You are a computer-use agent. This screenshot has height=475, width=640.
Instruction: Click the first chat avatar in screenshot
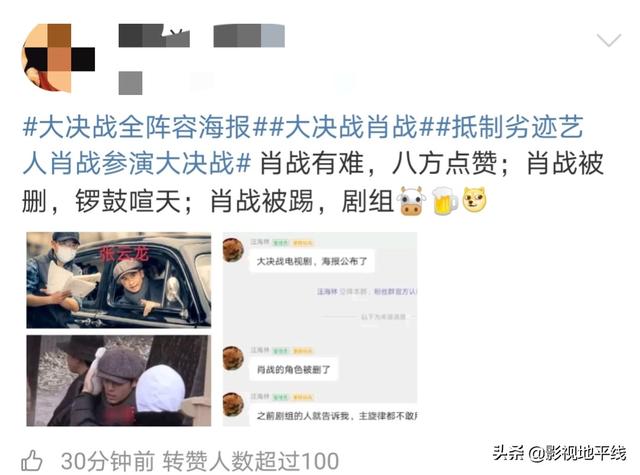[233, 250]
